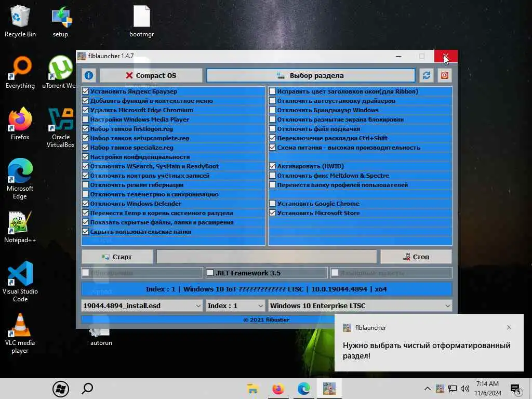The image size is (532, 399).
Task: Uncheck Активировать (HWID)
Action: [272, 166]
